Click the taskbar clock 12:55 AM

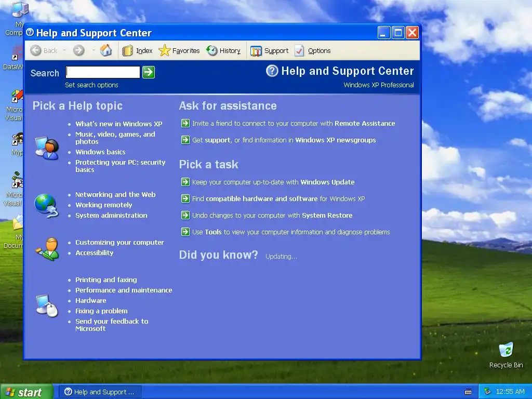coord(510,392)
